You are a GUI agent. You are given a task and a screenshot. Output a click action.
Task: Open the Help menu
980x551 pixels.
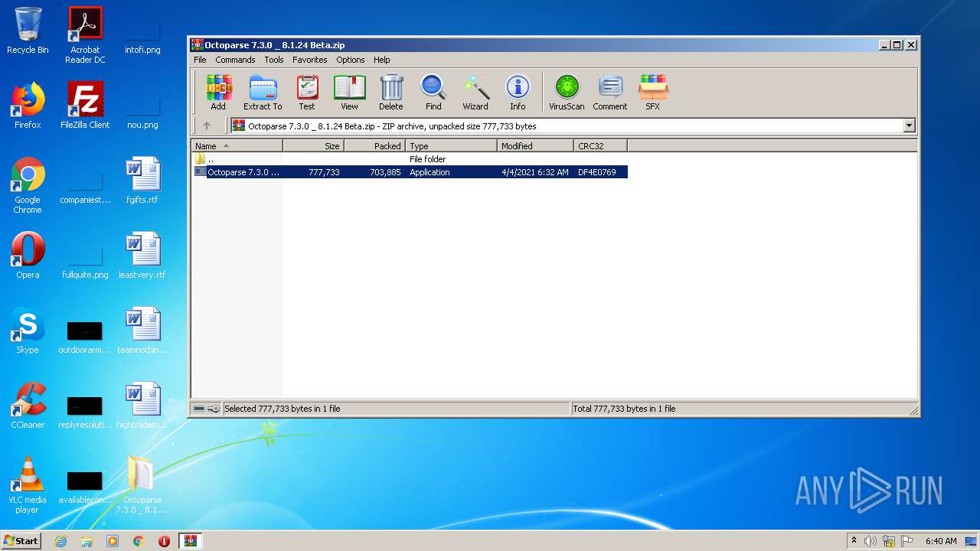[x=382, y=60]
